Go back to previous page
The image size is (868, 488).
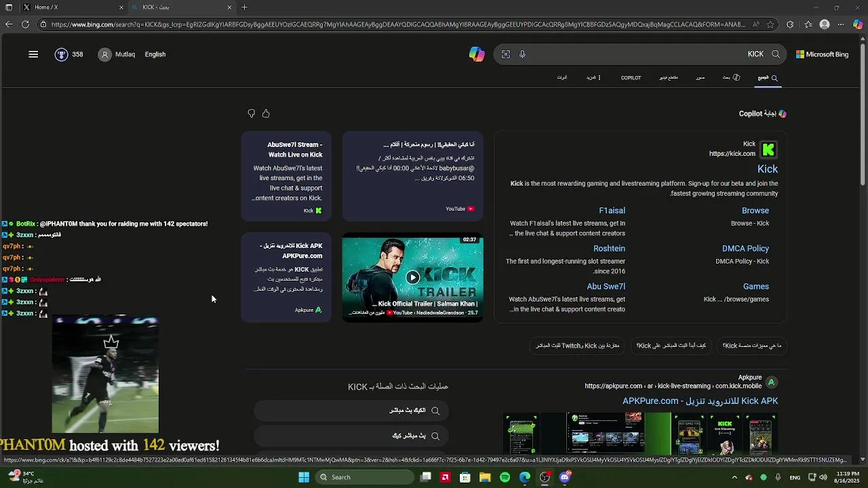[x=9, y=24]
